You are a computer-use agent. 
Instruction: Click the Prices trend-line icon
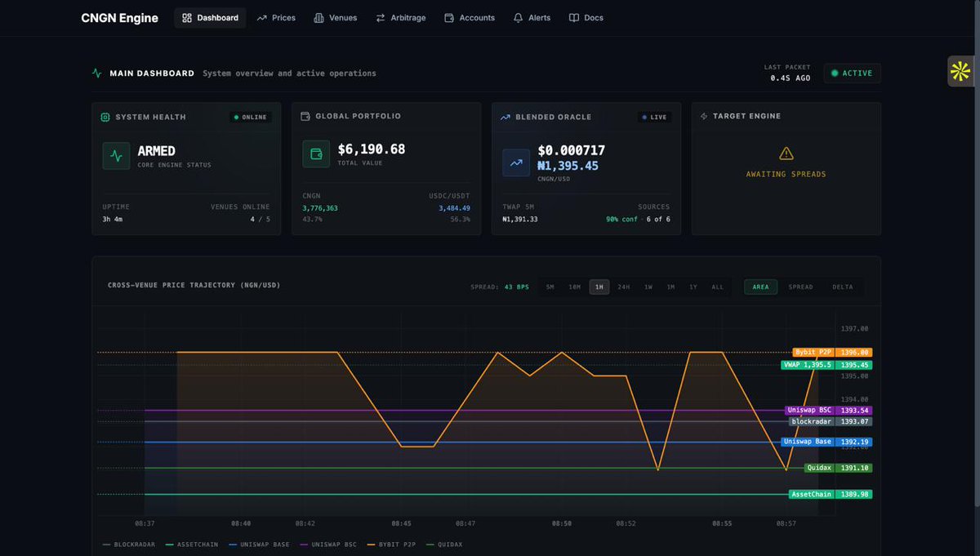click(262, 18)
